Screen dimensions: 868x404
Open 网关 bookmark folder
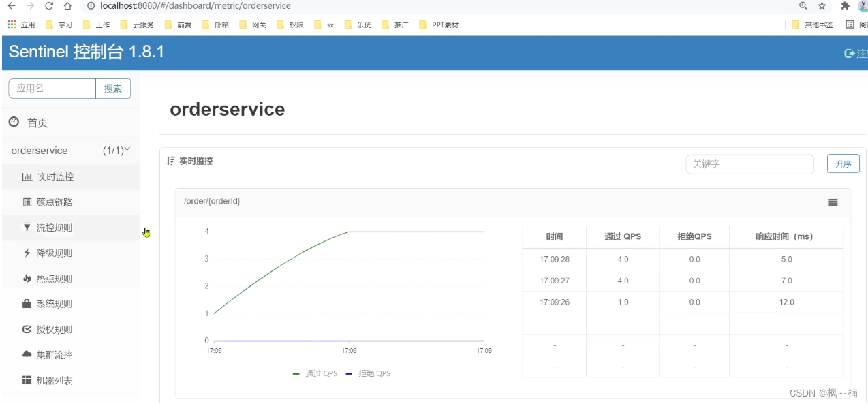(252, 25)
